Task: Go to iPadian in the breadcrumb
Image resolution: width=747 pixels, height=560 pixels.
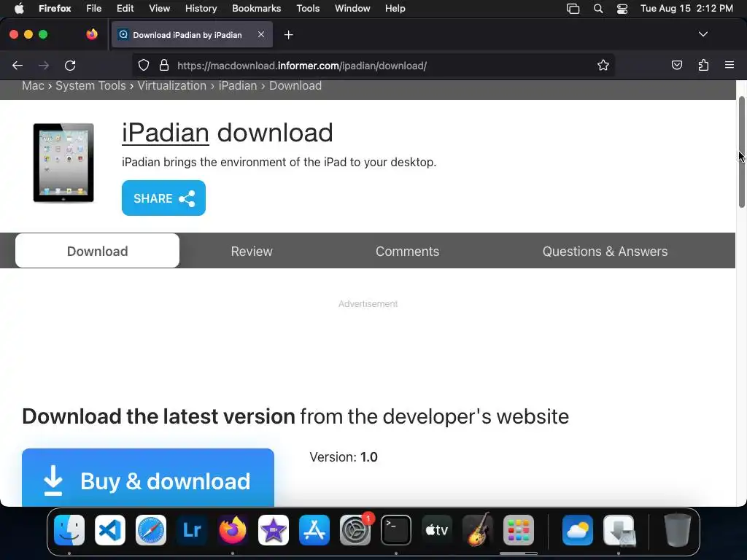Action: click(x=238, y=86)
